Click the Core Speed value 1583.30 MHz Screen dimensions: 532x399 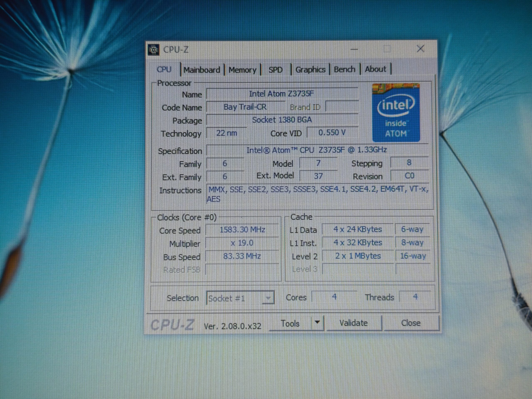click(242, 230)
